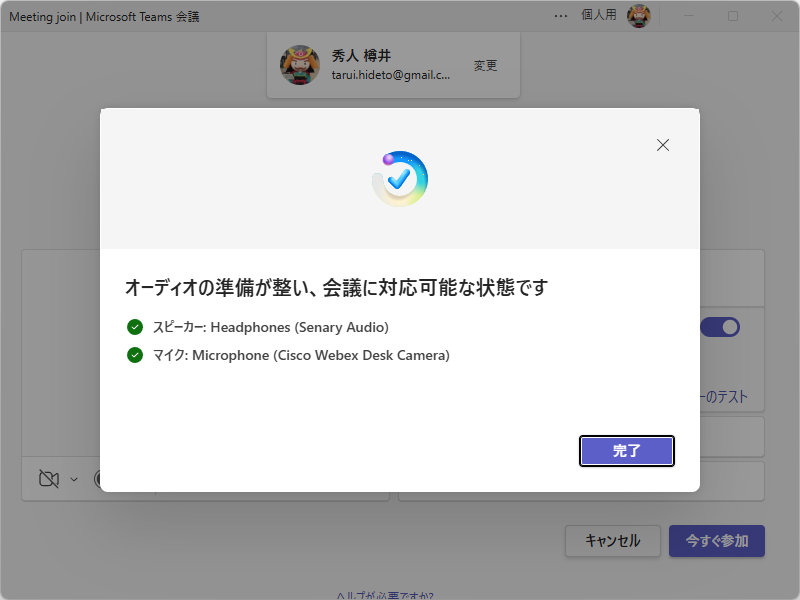This screenshot has height=600, width=800.
Task: Click the のテスト link behind the dialog
Action: point(723,397)
